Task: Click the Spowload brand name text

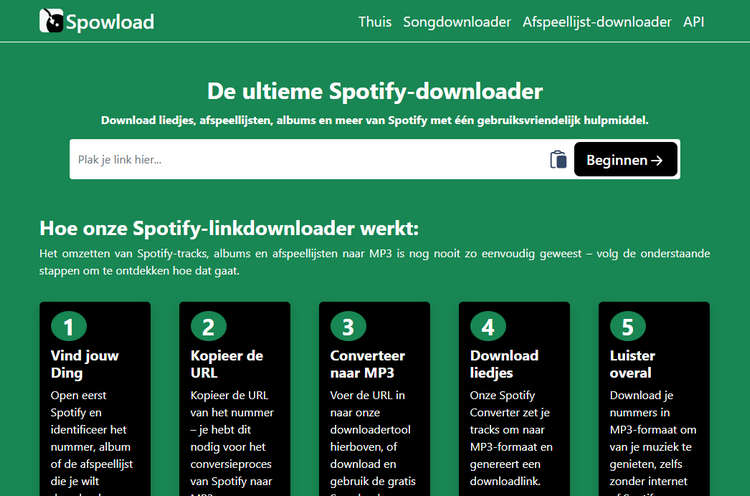Action: pos(110,22)
